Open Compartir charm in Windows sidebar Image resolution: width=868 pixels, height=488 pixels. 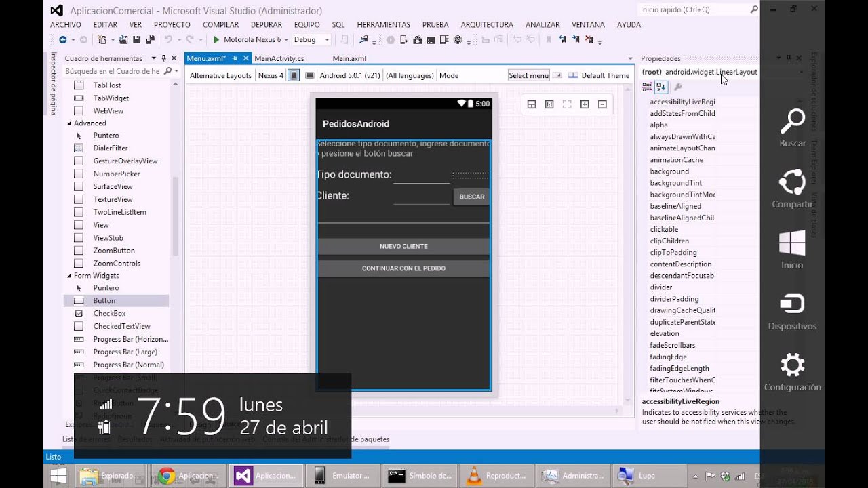(x=792, y=190)
